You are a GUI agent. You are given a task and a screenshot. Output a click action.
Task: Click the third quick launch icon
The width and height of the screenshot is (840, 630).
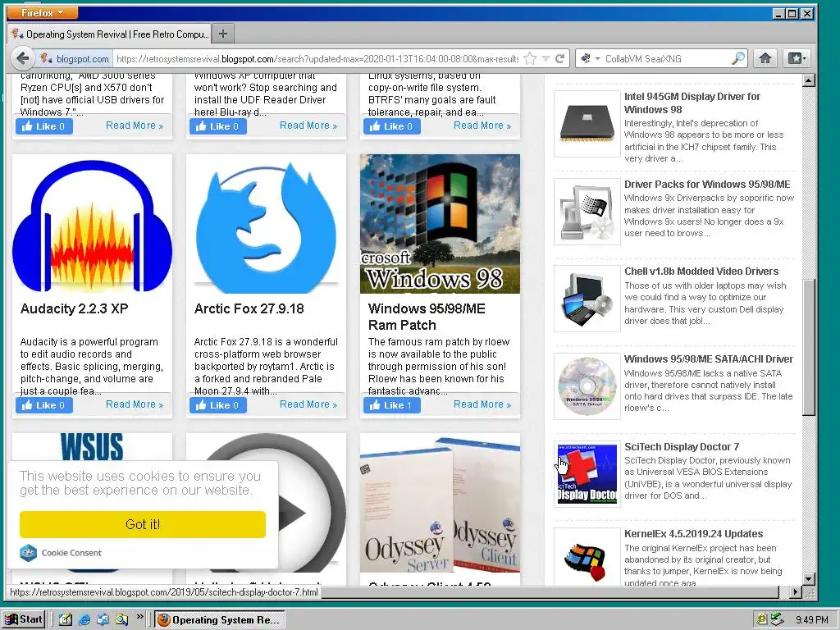(x=103, y=620)
